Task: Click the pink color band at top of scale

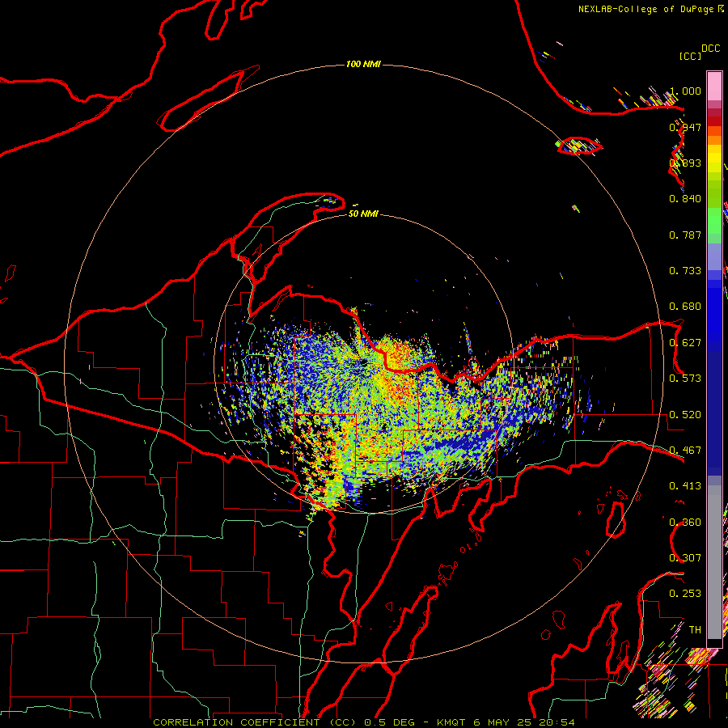Action: pyautogui.click(x=714, y=86)
